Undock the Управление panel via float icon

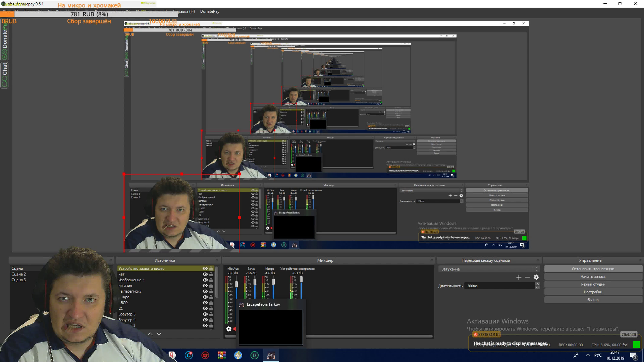[x=640, y=260]
